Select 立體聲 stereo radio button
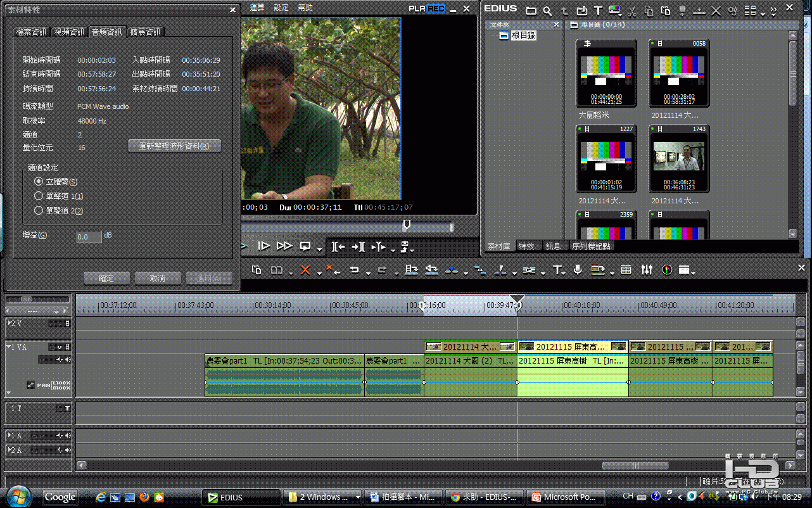Viewport: 812px width, 508px height. [x=39, y=181]
